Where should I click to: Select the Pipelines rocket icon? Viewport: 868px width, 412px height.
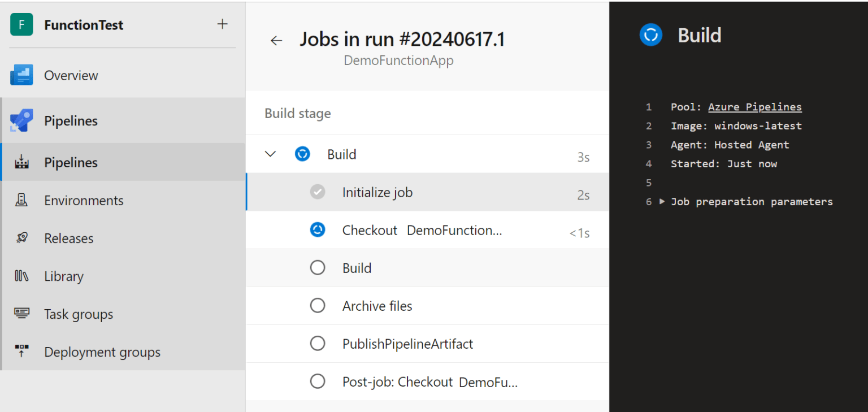tap(21, 120)
